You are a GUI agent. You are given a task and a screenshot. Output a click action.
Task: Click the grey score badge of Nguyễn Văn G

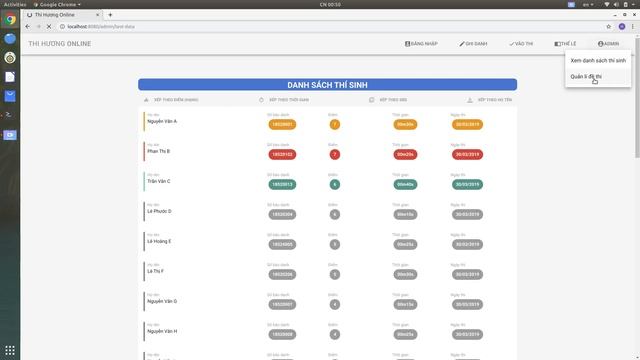(x=335, y=304)
